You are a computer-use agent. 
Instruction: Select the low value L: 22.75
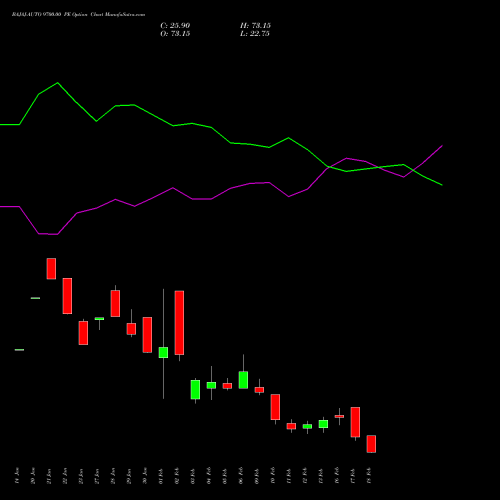[x=255, y=34]
